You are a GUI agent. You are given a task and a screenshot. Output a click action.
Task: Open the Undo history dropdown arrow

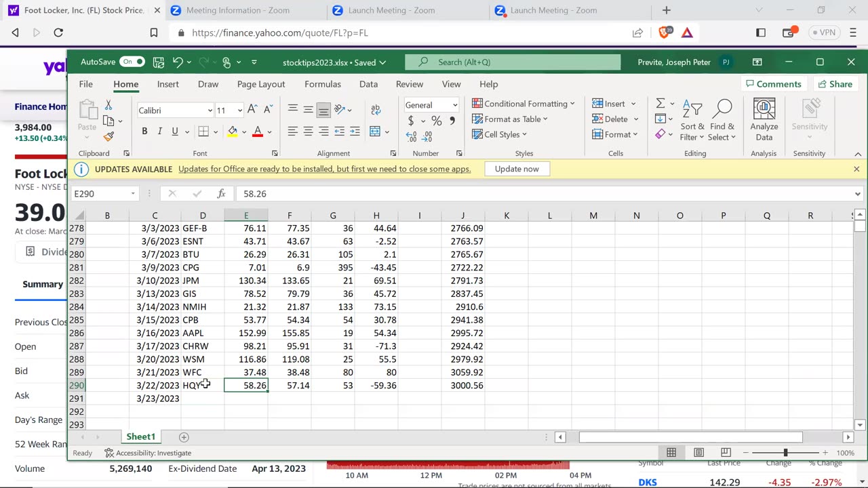pyautogui.click(x=189, y=62)
